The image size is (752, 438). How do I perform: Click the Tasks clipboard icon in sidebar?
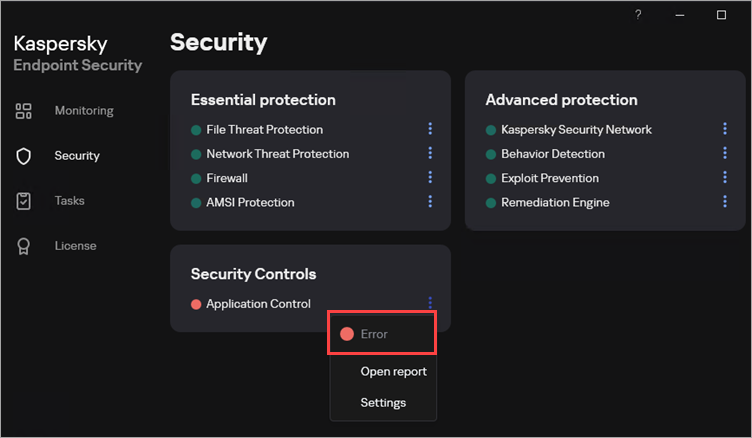tap(24, 201)
